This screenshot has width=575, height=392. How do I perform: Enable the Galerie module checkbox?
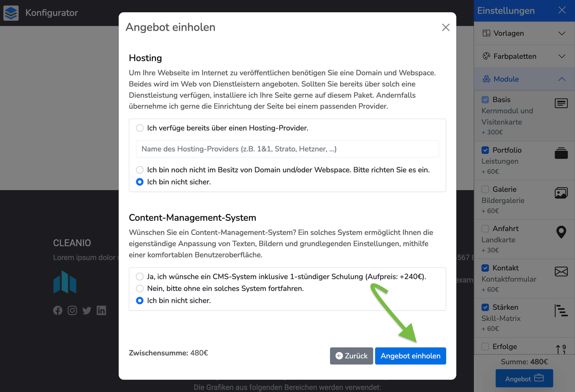[485, 189]
